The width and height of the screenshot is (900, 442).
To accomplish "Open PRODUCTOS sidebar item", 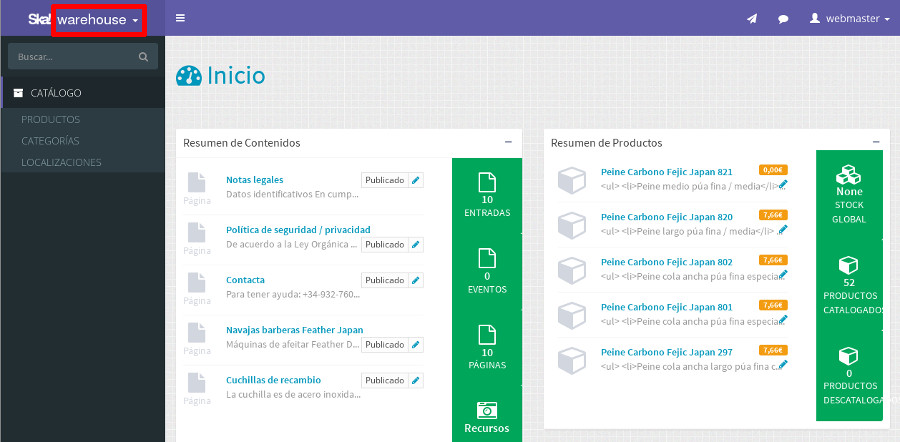I will click(51, 119).
